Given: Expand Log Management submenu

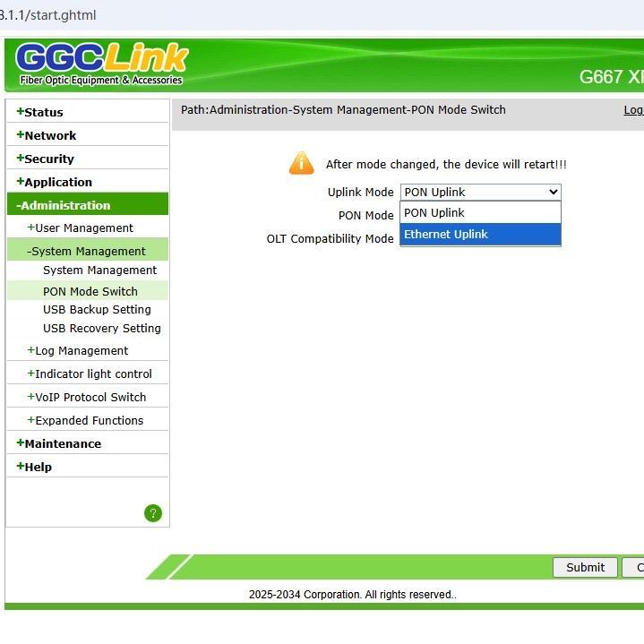Looking at the screenshot, I should pyautogui.click(x=81, y=350).
